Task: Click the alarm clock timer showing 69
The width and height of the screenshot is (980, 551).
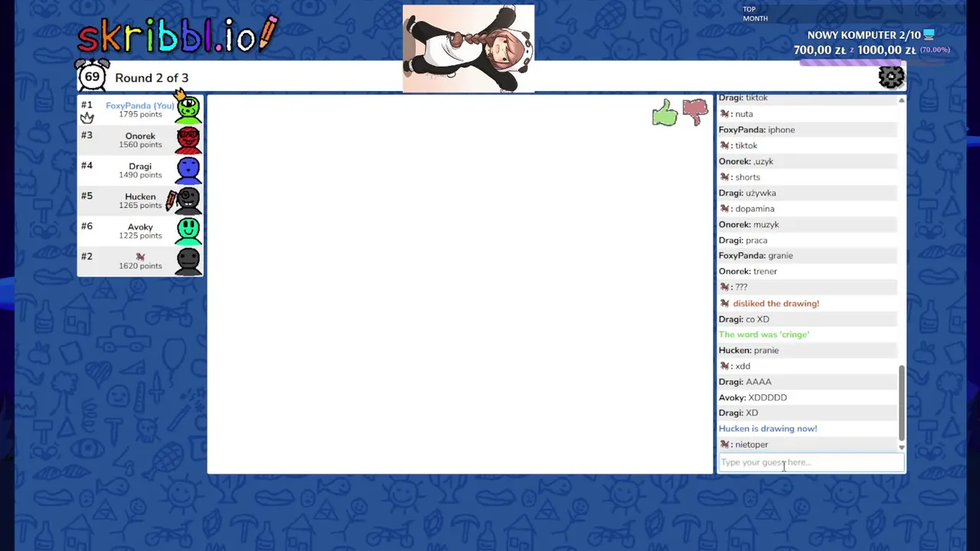Action: pyautogui.click(x=92, y=75)
